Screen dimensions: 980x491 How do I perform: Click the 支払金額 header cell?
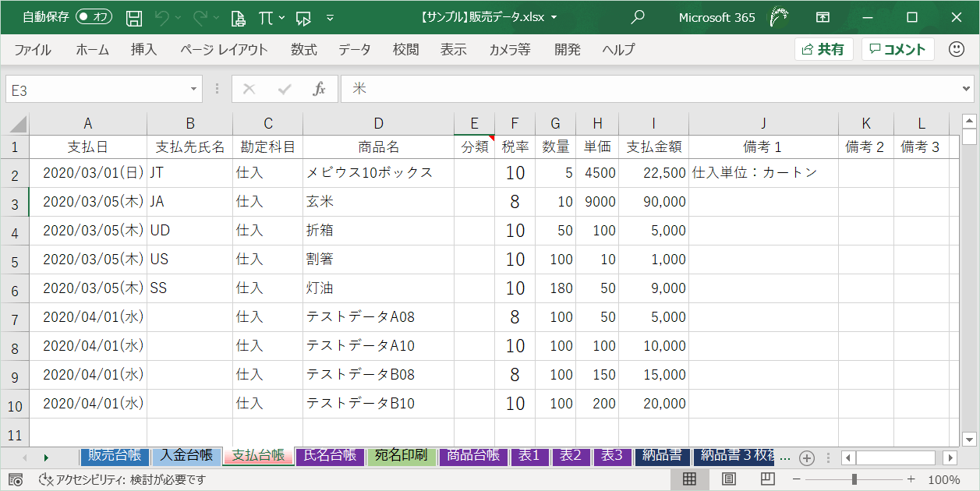[654, 147]
